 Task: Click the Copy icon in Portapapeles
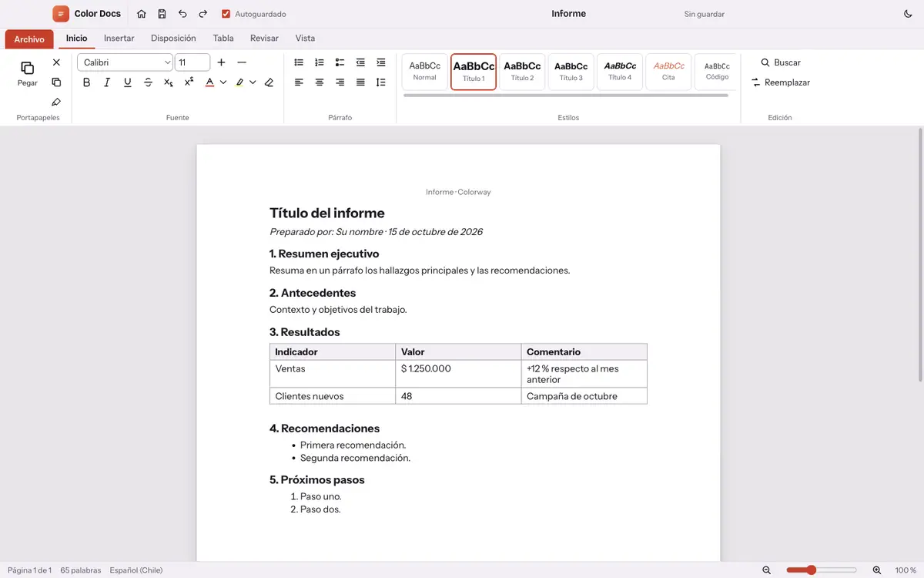tap(56, 82)
